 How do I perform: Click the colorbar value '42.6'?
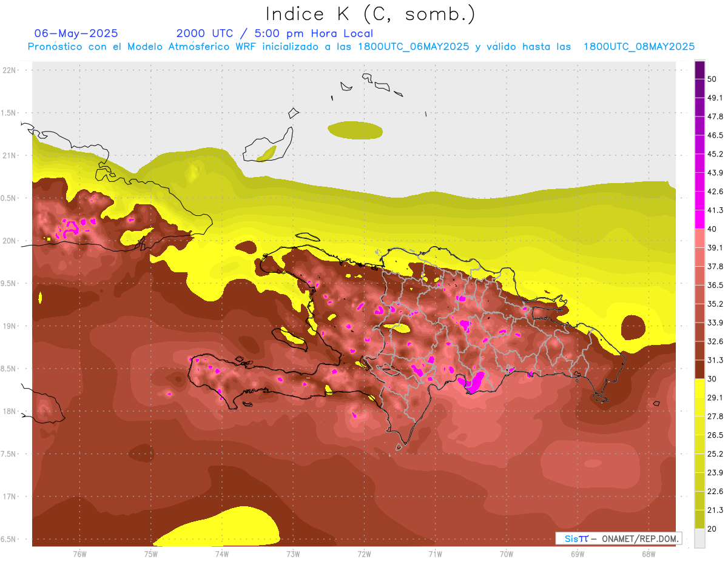point(715,192)
